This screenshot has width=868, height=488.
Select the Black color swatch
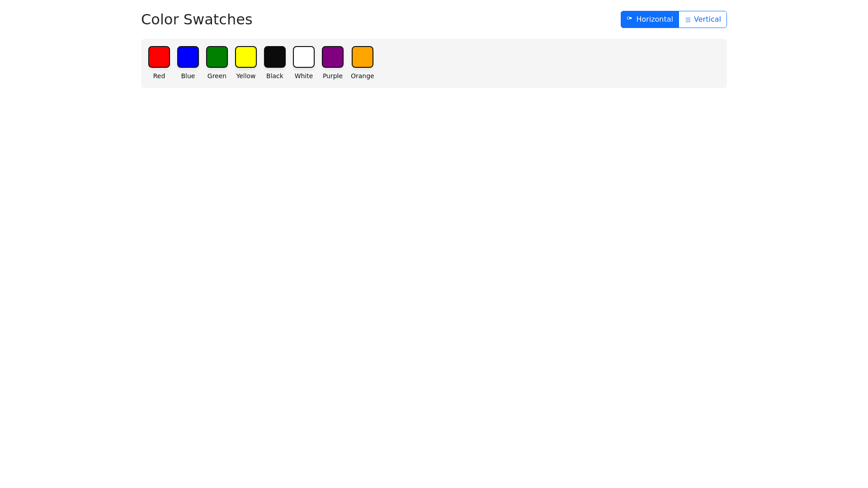[x=275, y=57]
